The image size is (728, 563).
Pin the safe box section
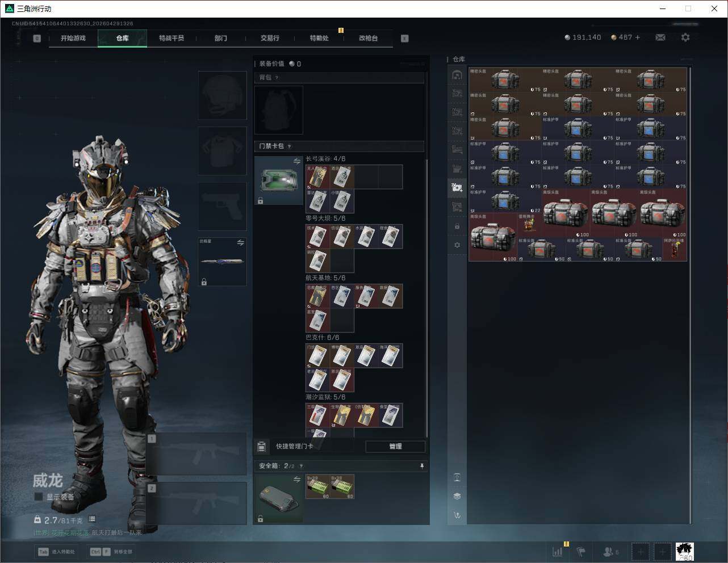pos(422,466)
